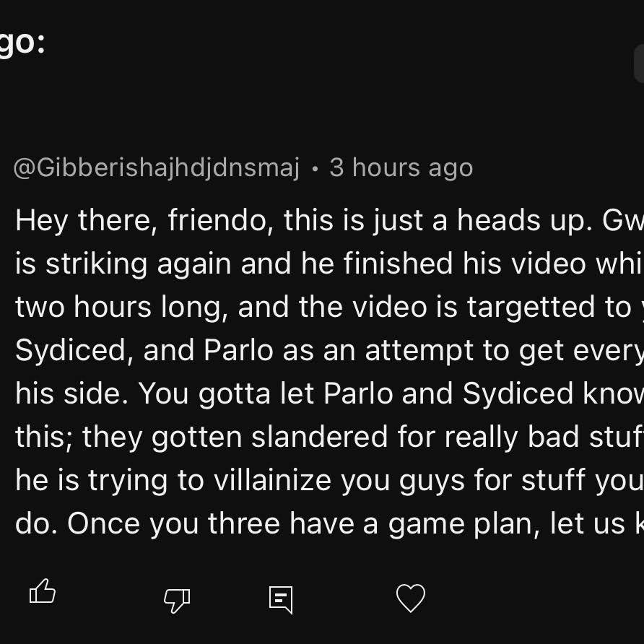644x644 pixels.
Task: Click the line starting "Sydiced, and Parlo as"
Action: (x=329, y=350)
